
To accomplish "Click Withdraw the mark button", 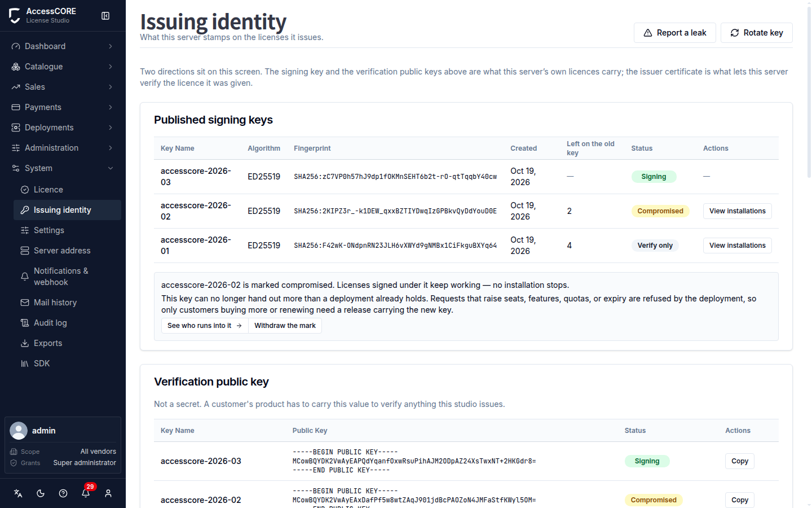I will [x=285, y=326].
